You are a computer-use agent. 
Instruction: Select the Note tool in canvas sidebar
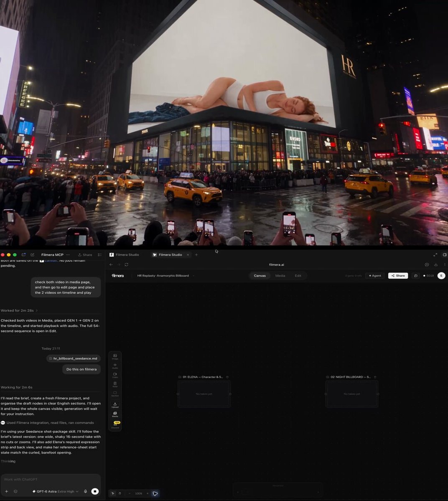click(115, 384)
